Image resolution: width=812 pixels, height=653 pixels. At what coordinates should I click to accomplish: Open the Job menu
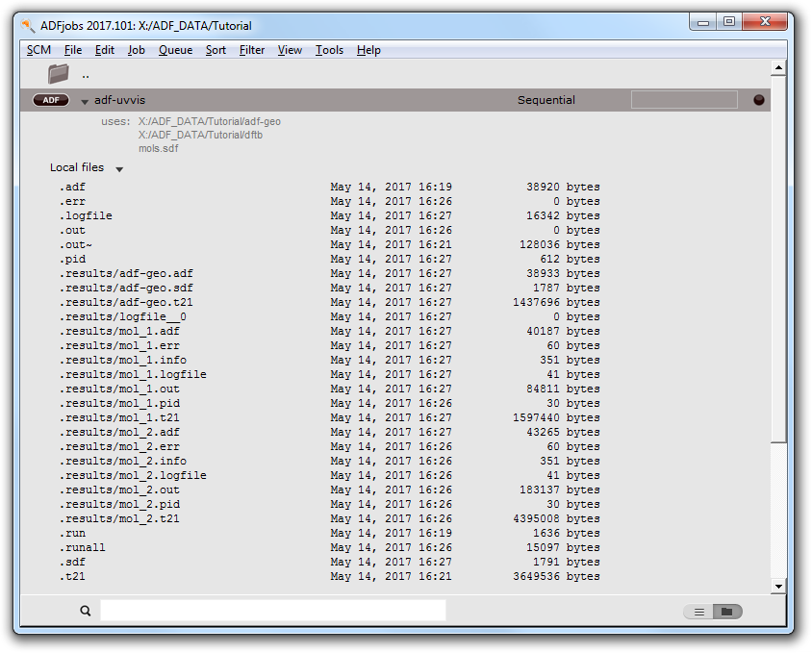[x=137, y=50]
